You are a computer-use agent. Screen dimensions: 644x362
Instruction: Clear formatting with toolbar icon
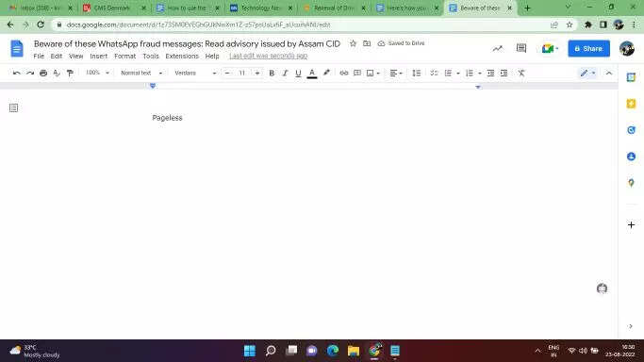click(x=521, y=73)
